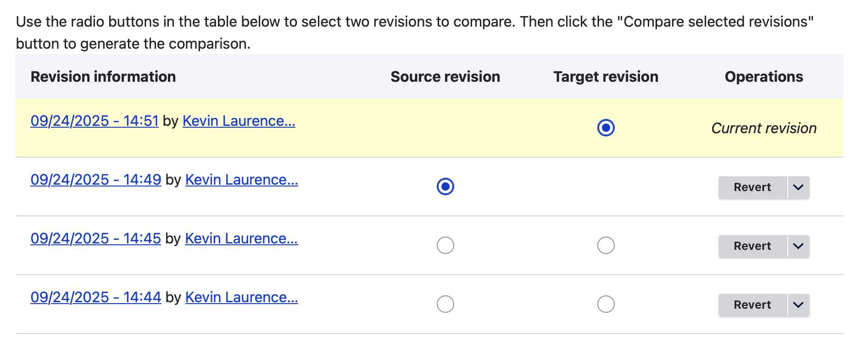This screenshot has height=350, width=868.
Task: Open the 09/24/2025 - 14:49 revision link
Action: tap(95, 180)
